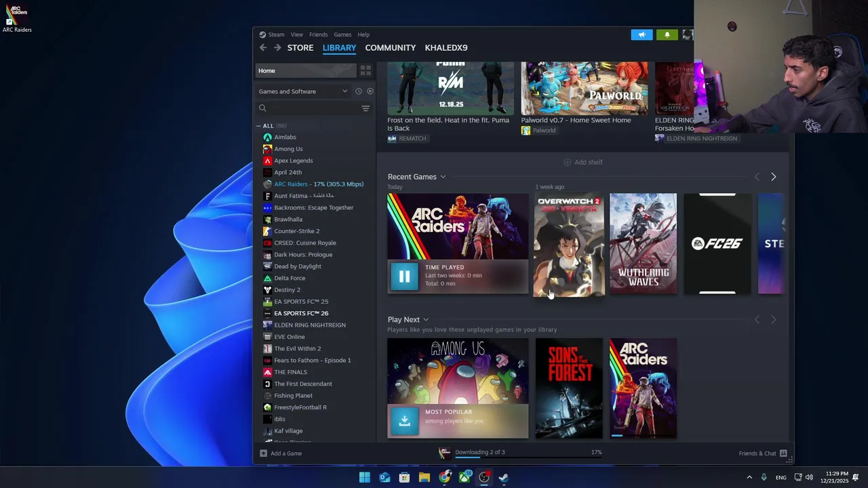
Task: Click Add shelf
Action: (x=583, y=162)
